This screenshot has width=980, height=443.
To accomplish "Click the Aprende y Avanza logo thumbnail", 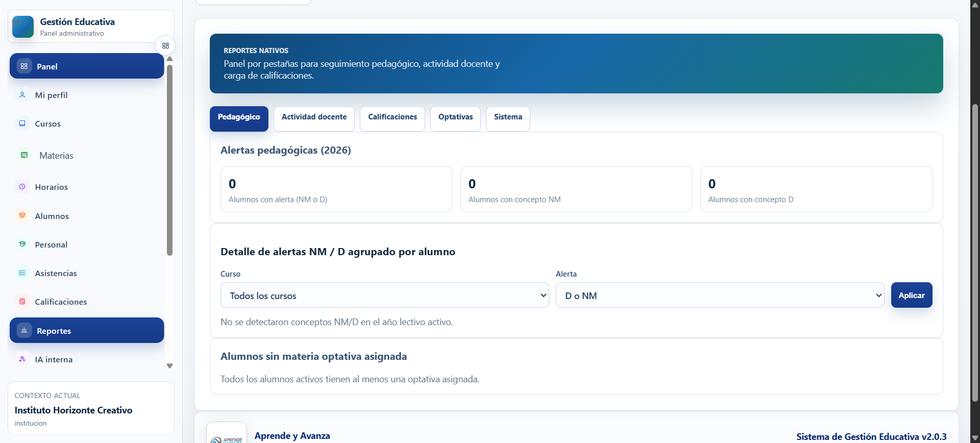I will pyautogui.click(x=227, y=433).
